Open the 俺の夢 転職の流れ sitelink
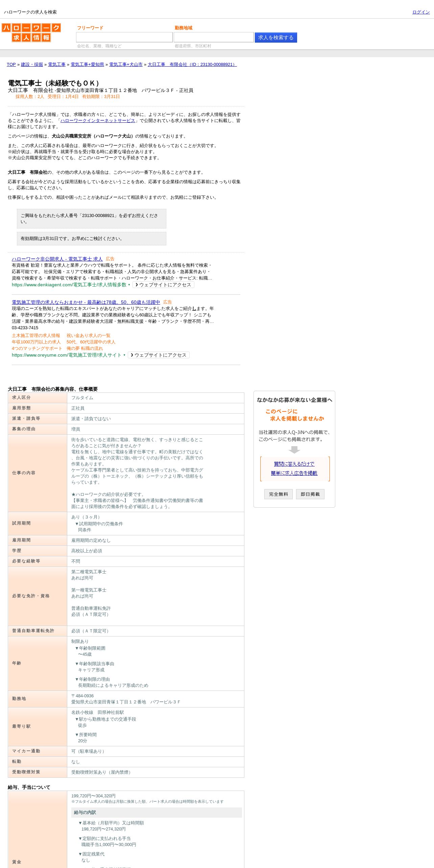Viewport: 434px width, 868px height. pos(85,348)
